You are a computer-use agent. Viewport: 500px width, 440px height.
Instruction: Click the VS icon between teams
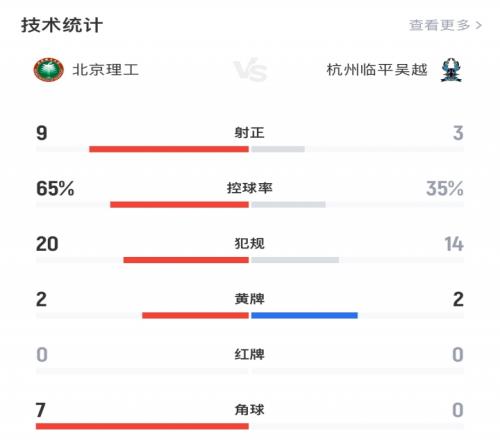(250, 70)
